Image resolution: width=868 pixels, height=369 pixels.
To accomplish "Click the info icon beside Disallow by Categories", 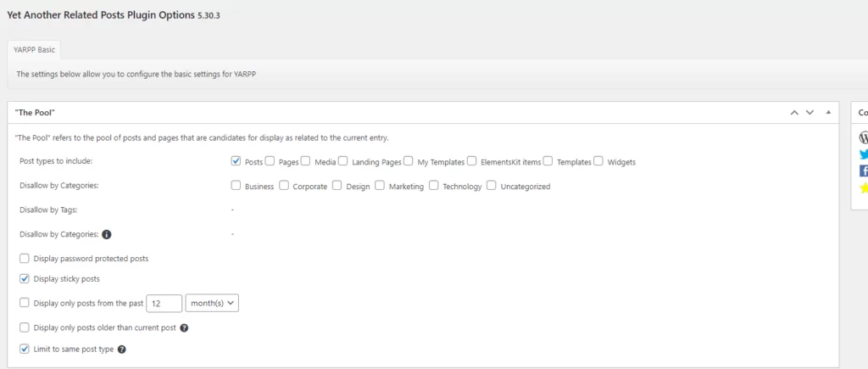I will coord(107,234).
